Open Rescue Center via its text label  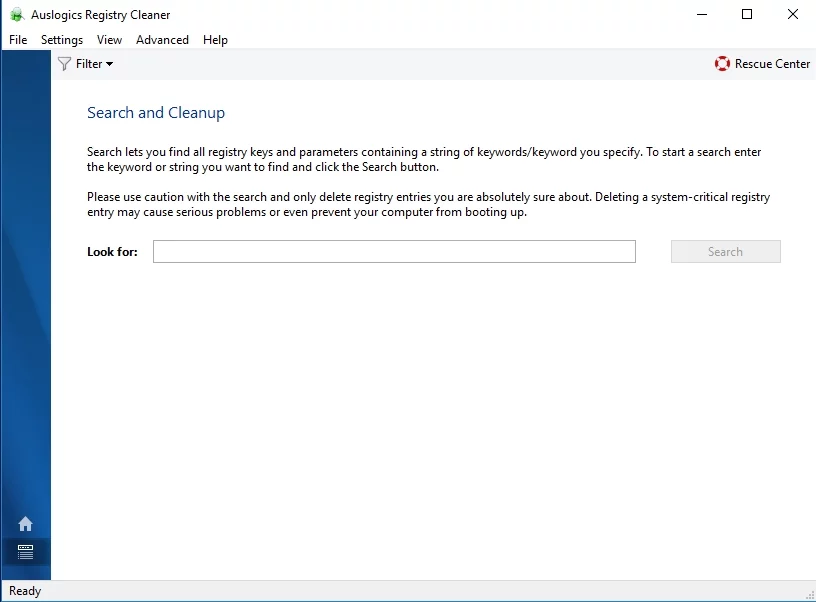pyautogui.click(x=772, y=64)
